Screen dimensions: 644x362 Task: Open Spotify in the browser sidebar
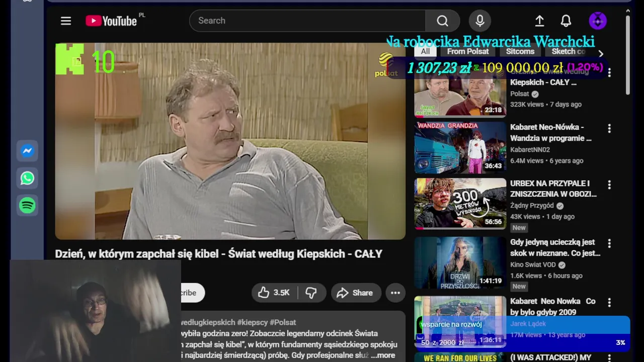(27, 205)
